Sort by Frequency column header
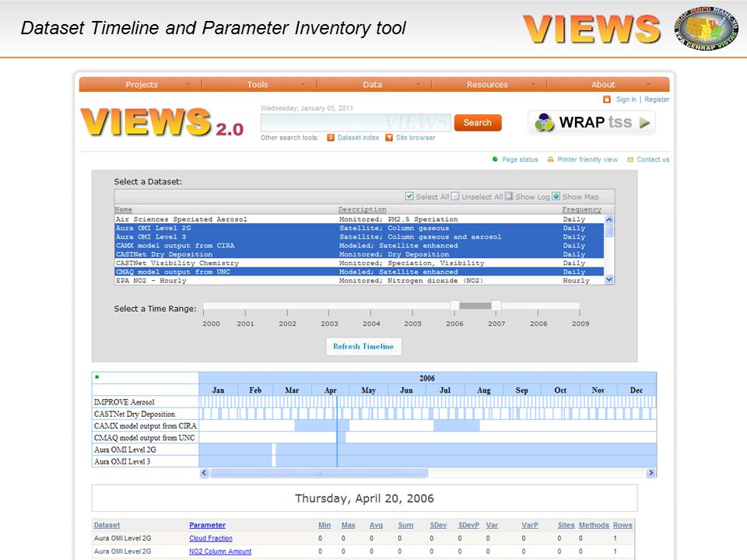 (x=582, y=209)
